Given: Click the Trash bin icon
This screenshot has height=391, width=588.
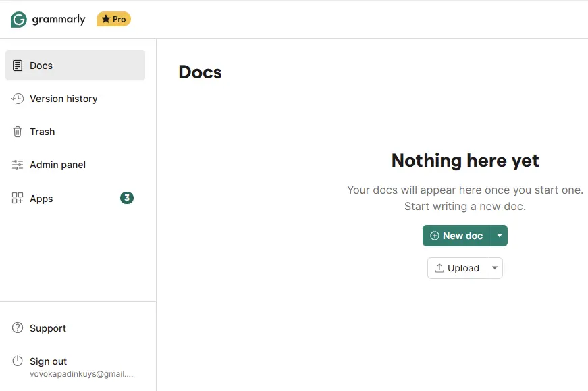Looking at the screenshot, I should (x=18, y=132).
